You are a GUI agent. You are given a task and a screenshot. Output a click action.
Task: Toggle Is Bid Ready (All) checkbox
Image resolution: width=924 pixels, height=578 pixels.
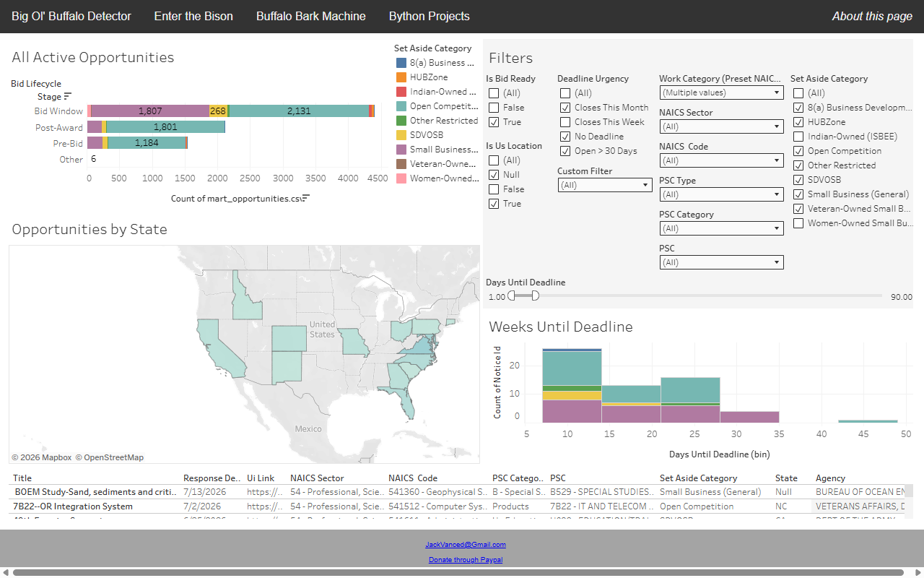coord(494,93)
